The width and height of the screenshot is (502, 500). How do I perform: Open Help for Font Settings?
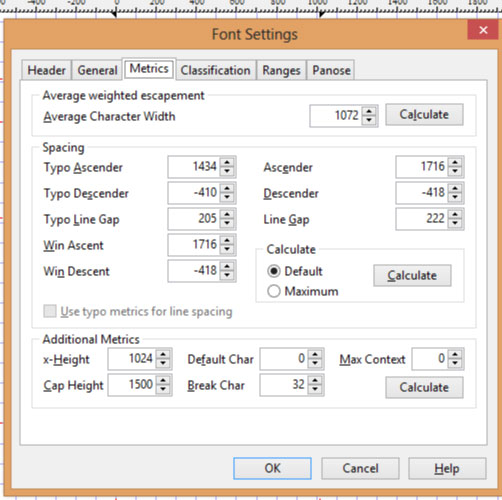point(447,468)
